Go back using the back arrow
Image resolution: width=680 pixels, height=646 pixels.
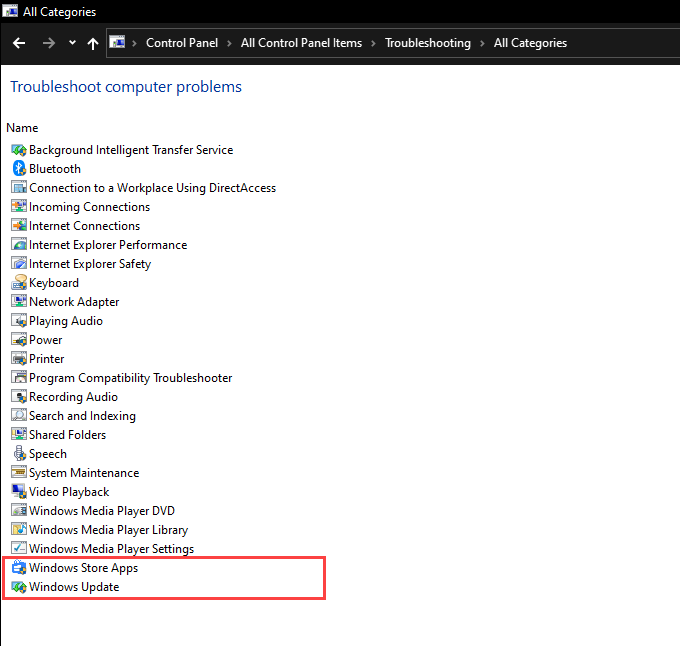pos(19,43)
